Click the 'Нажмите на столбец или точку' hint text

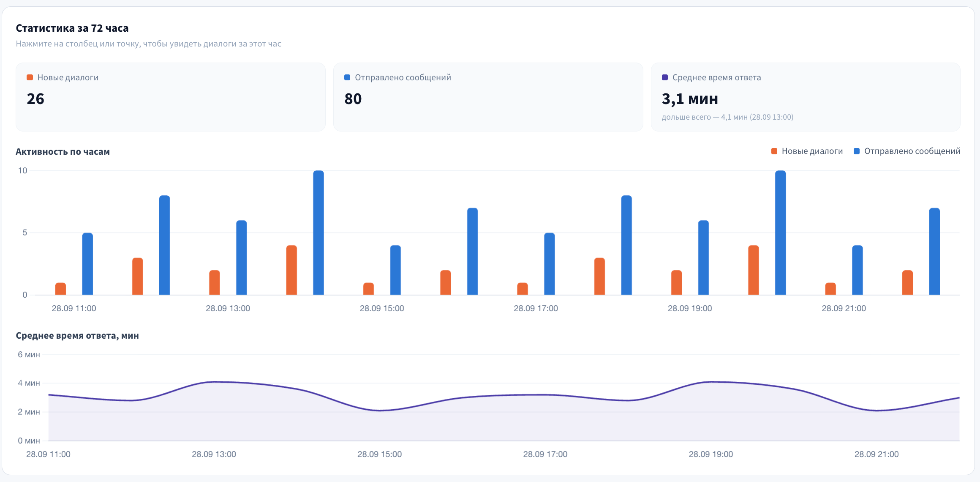tap(149, 44)
